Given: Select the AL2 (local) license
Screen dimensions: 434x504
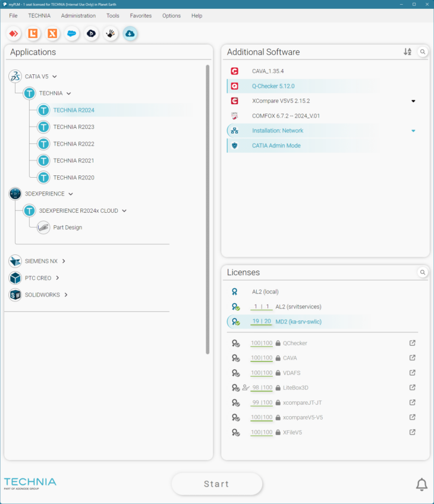Looking at the screenshot, I should 322,292.
